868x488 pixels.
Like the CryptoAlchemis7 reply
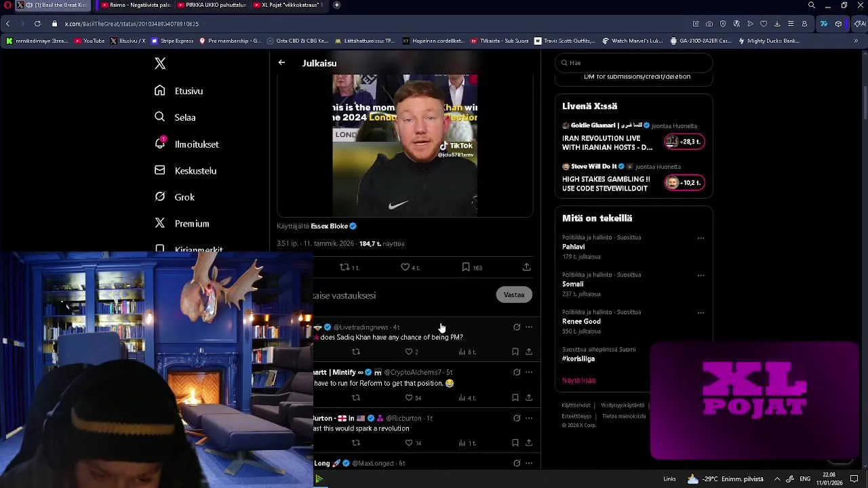click(x=412, y=398)
